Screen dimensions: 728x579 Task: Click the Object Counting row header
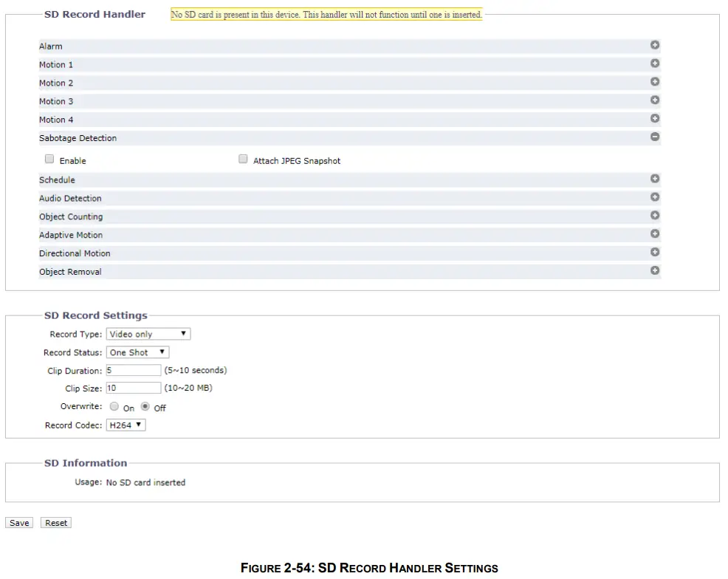pos(350,216)
